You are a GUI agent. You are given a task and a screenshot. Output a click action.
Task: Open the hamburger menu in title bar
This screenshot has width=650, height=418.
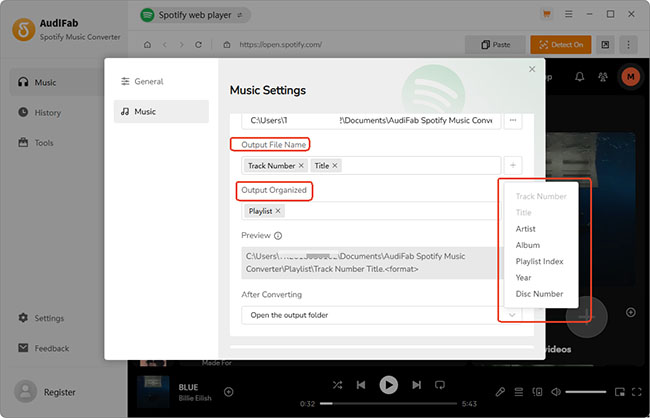tap(569, 14)
